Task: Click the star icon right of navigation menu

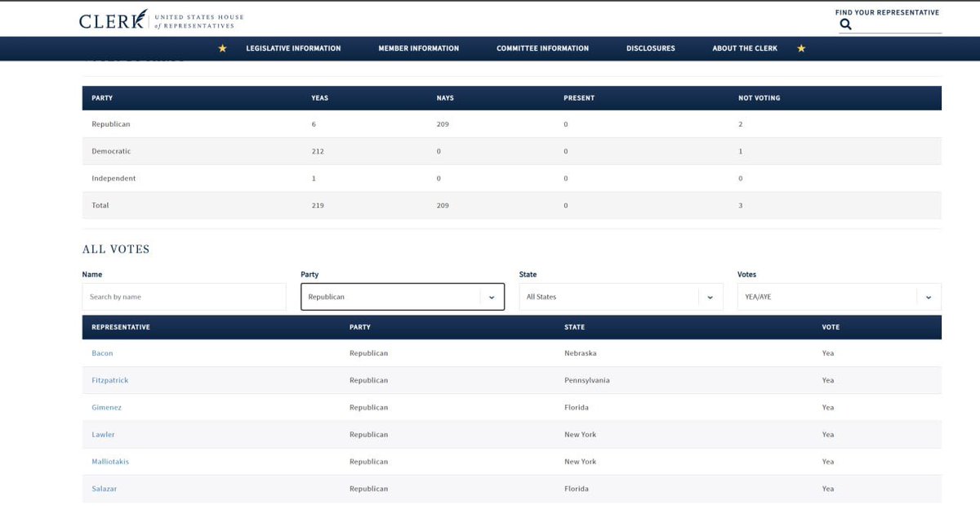Action: point(801,48)
